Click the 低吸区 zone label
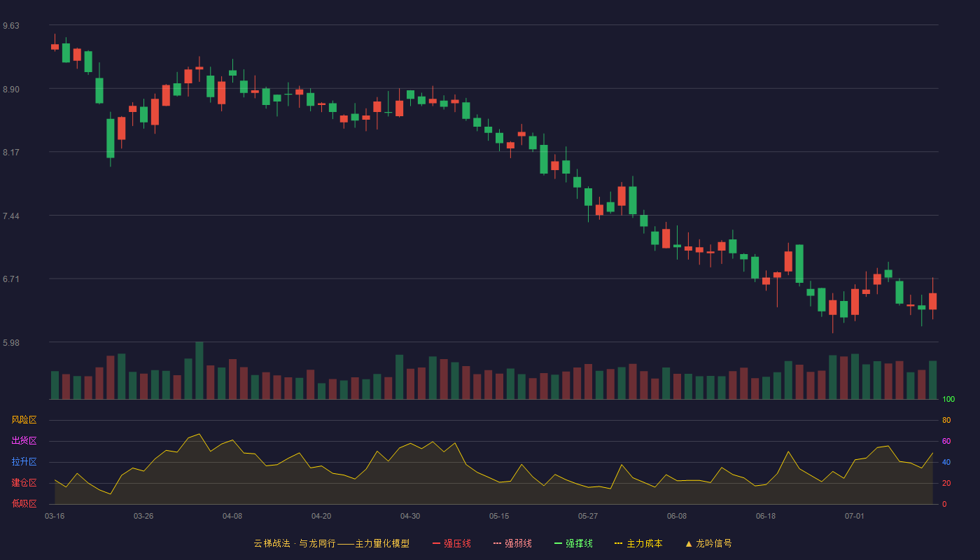The image size is (980, 560). coord(24,503)
